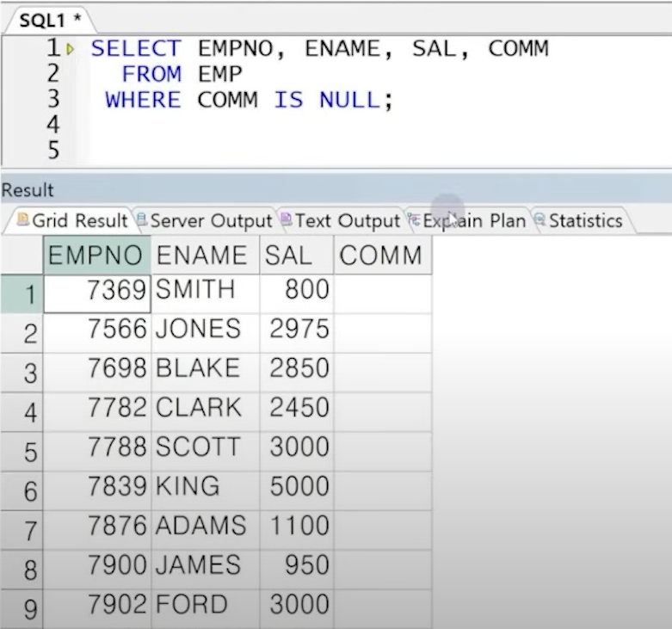Click the salary cell 5000
Image resolution: width=672 pixels, height=629 pixels.
(297, 491)
